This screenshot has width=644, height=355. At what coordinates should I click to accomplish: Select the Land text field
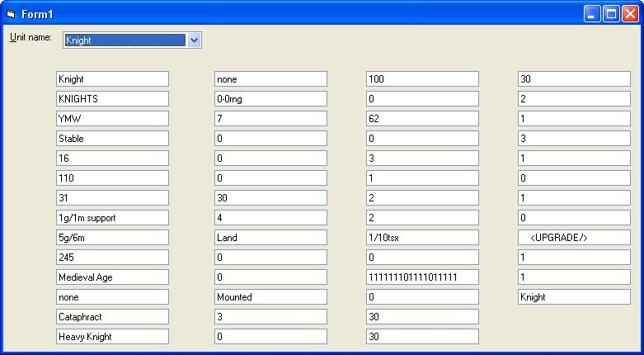(270, 238)
